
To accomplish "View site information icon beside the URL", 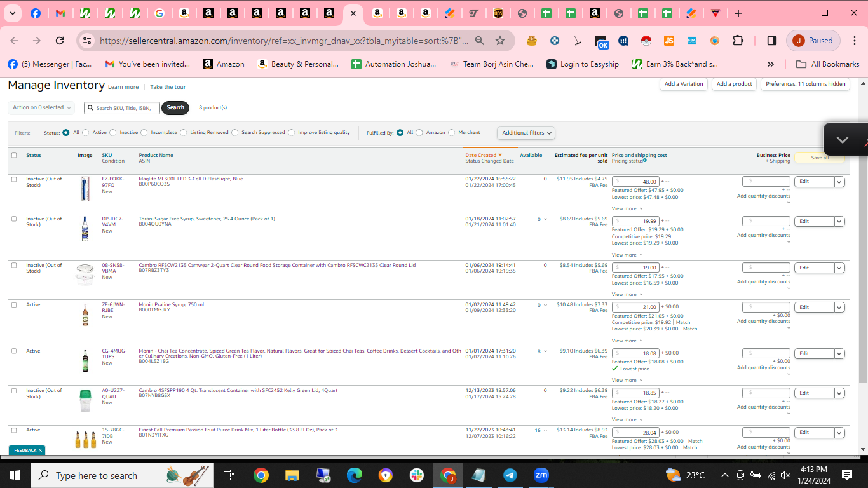I will [x=88, y=41].
